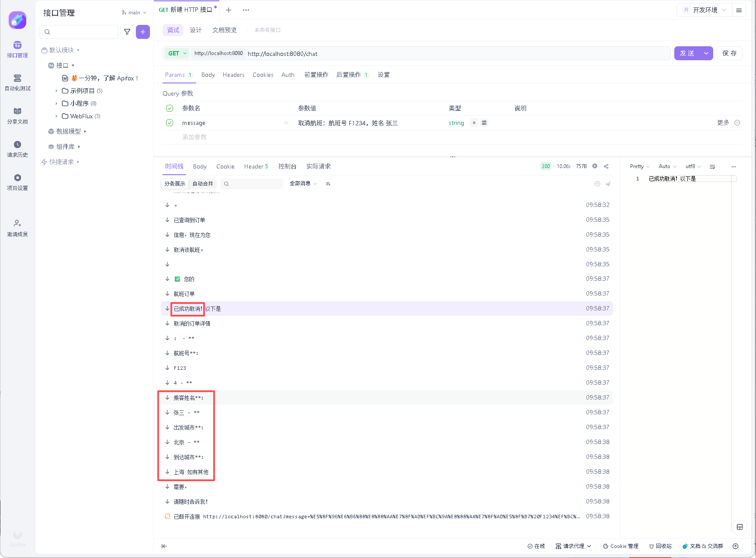
Task: Expand the WebFlux folder
Action: 56,116
